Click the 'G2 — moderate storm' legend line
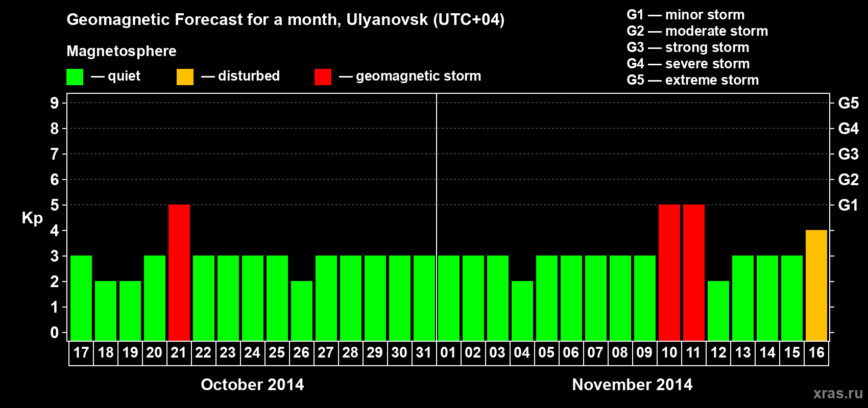868x408 pixels. [x=697, y=31]
